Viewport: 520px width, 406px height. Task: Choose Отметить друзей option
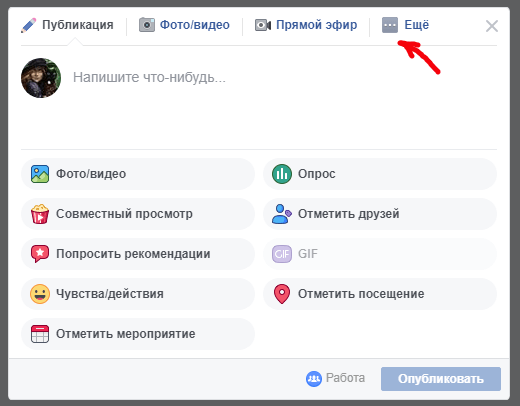coord(380,214)
